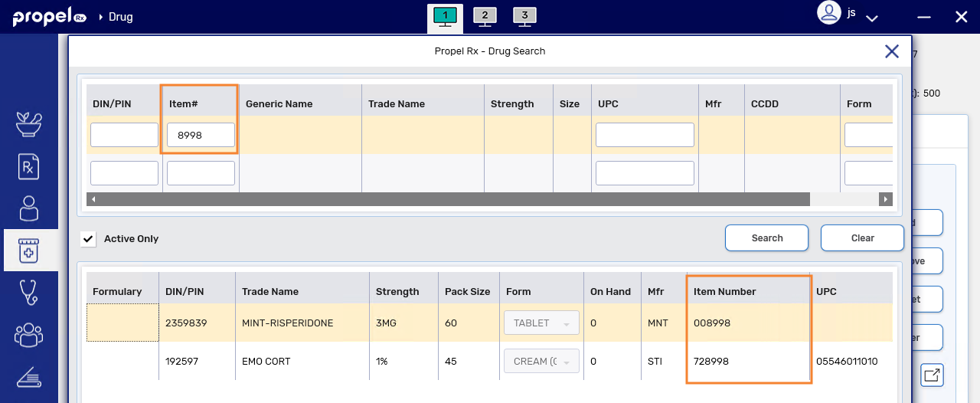The width and height of the screenshot is (980, 403).
Task: Click the Item# field containing 8998
Action: click(201, 135)
